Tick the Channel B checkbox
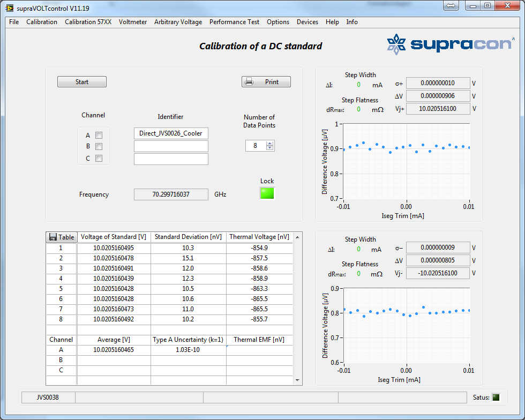Screen dimensions: 525x420 99,146
